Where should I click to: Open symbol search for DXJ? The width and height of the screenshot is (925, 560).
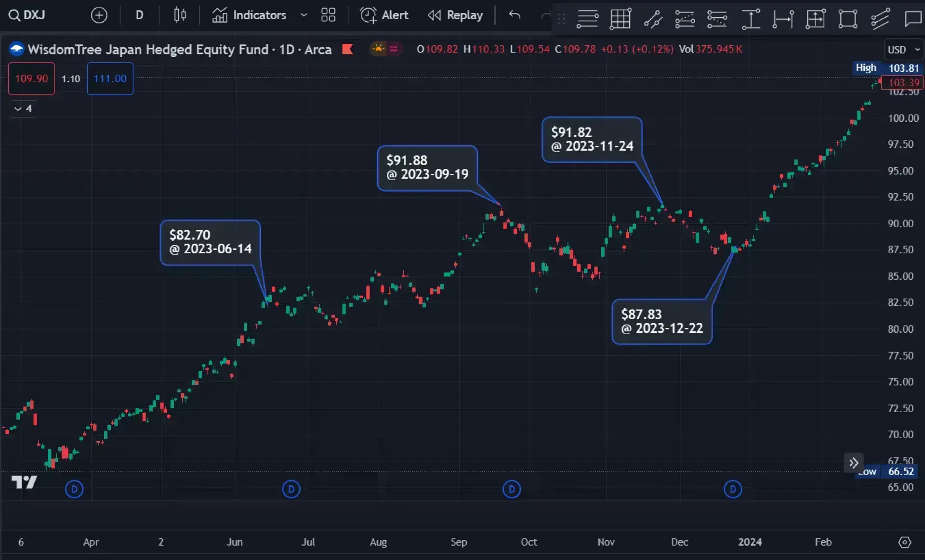tap(27, 15)
